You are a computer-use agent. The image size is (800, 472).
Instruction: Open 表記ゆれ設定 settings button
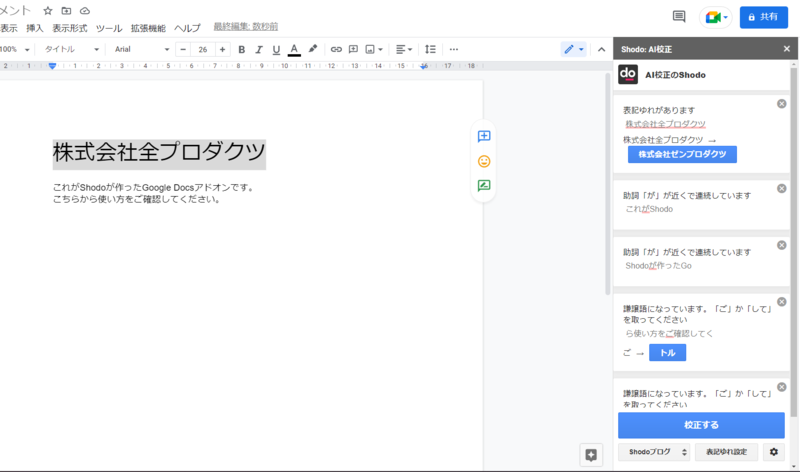pos(727,452)
